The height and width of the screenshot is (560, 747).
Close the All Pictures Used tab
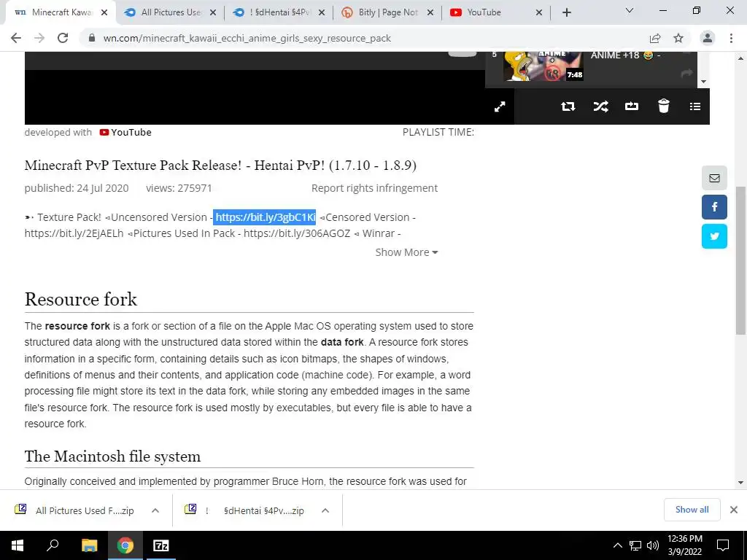click(213, 13)
